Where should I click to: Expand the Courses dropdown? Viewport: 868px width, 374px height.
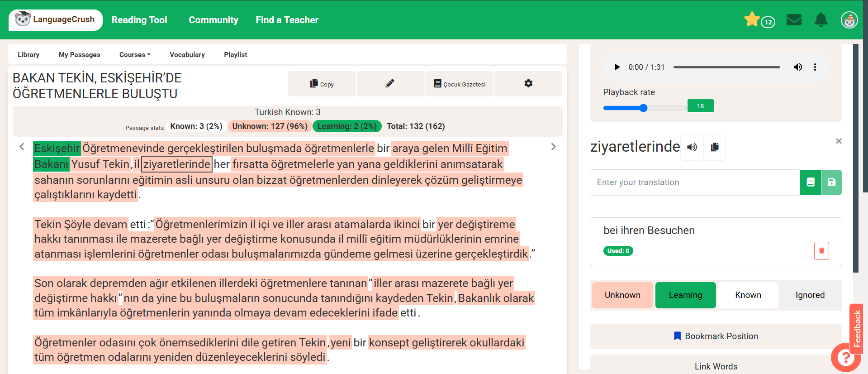(134, 55)
